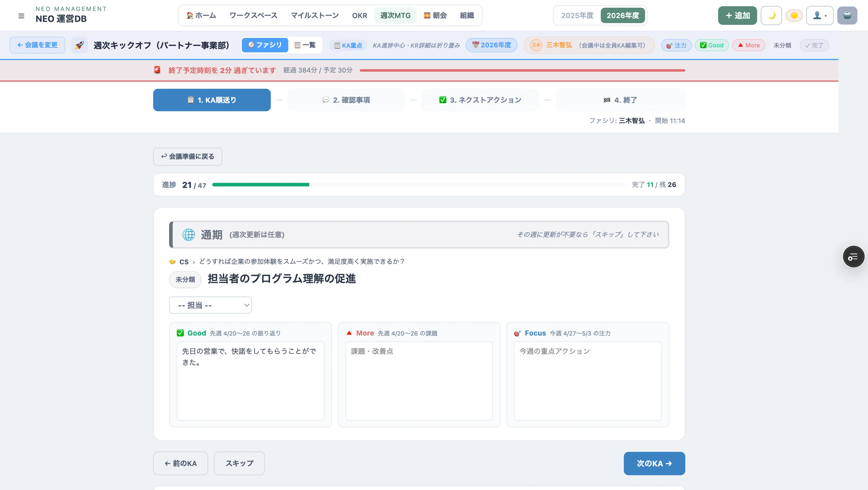The image size is (868, 490).
Task: Switch to 2025年度
Action: (577, 15)
